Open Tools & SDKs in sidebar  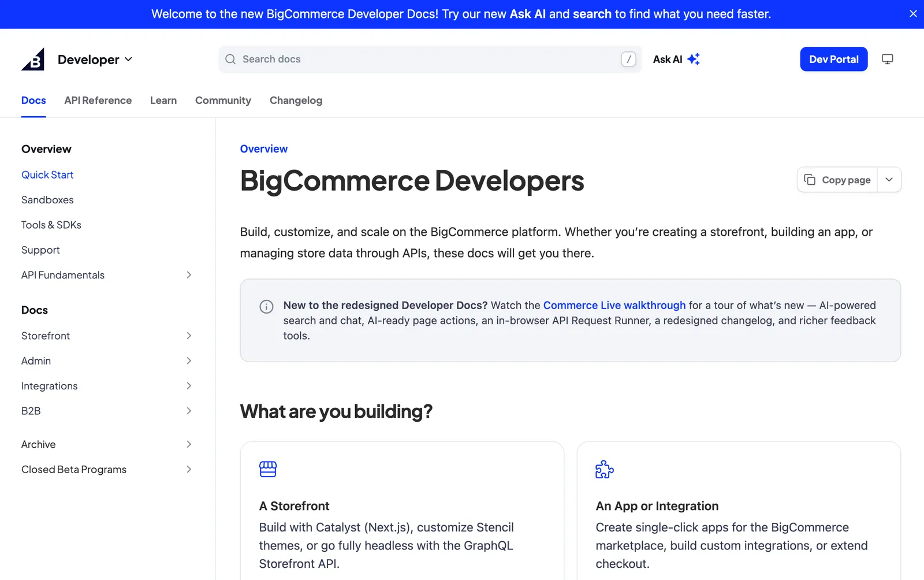pyautogui.click(x=51, y=225)
